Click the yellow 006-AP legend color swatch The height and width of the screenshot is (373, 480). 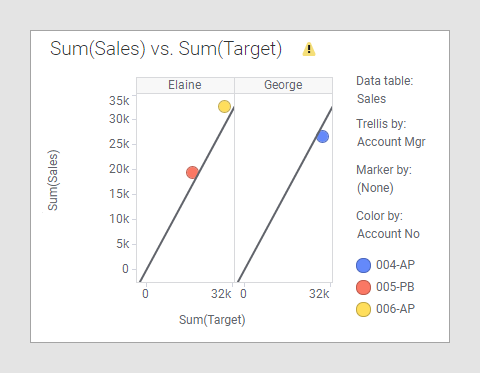coord(363,309)
